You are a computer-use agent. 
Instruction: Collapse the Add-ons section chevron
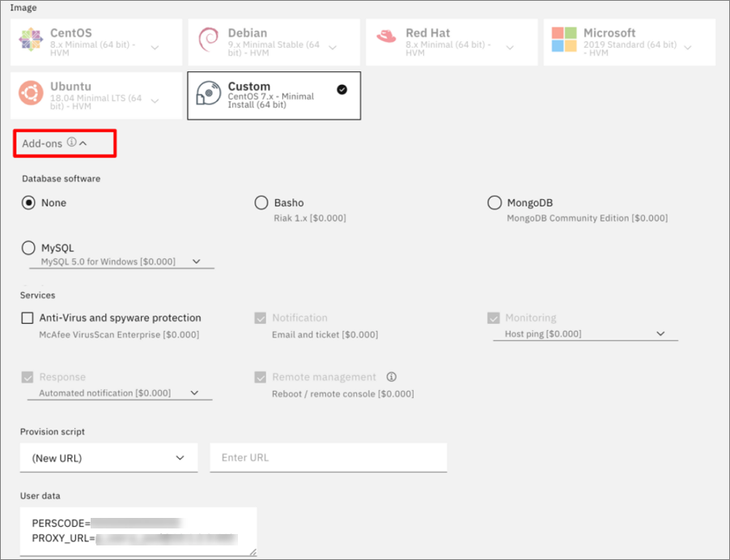point(83,143)
